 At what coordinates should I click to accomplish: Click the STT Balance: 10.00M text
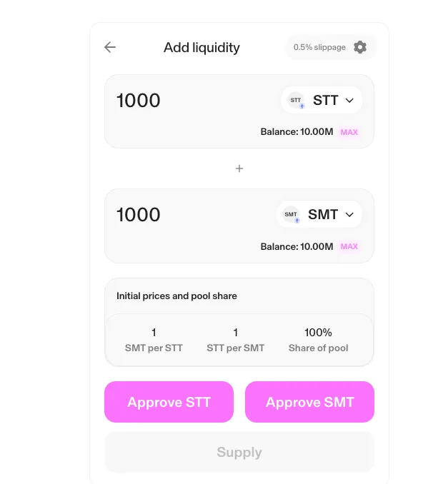coord(297,132)
